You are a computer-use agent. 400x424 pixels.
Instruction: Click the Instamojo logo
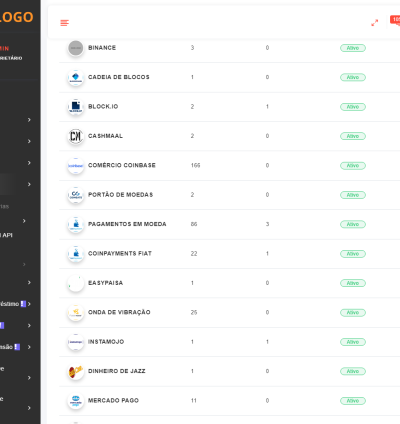(x=76, y=342)
